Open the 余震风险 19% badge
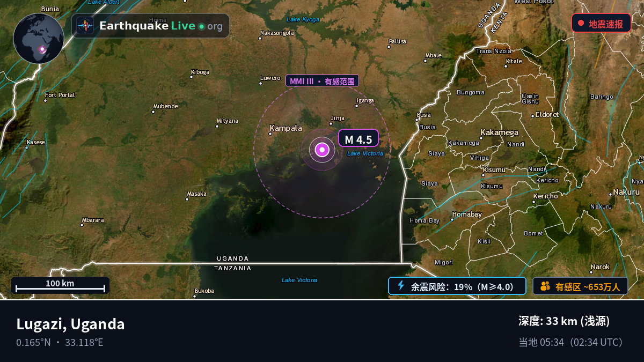 [x=457, y=286]
